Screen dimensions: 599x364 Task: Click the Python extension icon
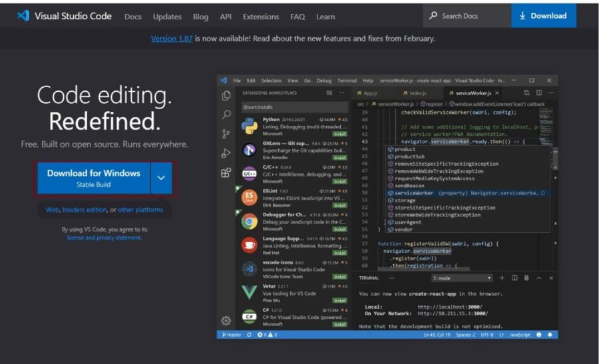coord(249,126)
